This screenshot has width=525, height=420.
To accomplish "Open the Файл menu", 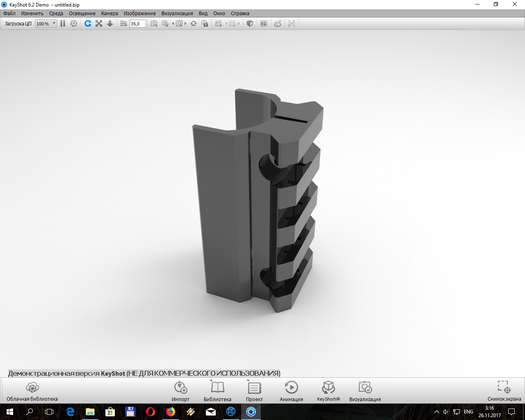I will (9, 14).
